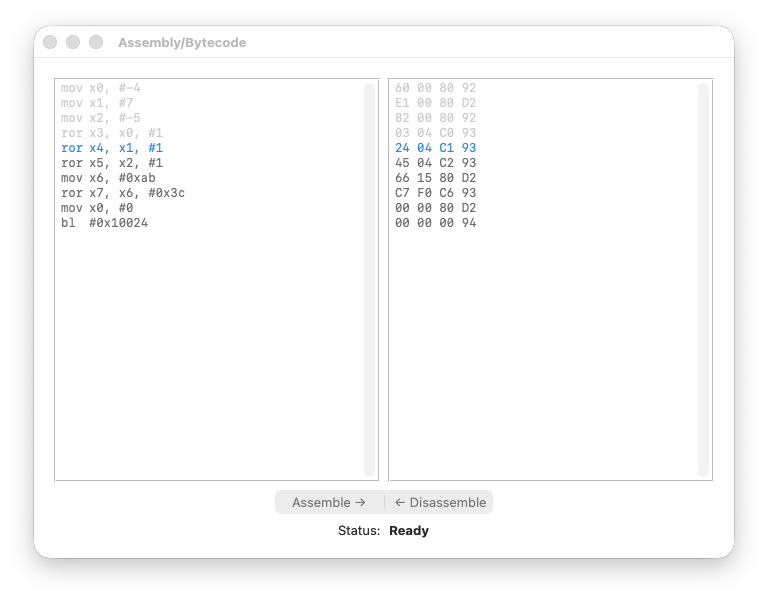768x600 pixels.
Task: Click the 'ror x5, x2, #1' instruction
Action: point(111,163)
